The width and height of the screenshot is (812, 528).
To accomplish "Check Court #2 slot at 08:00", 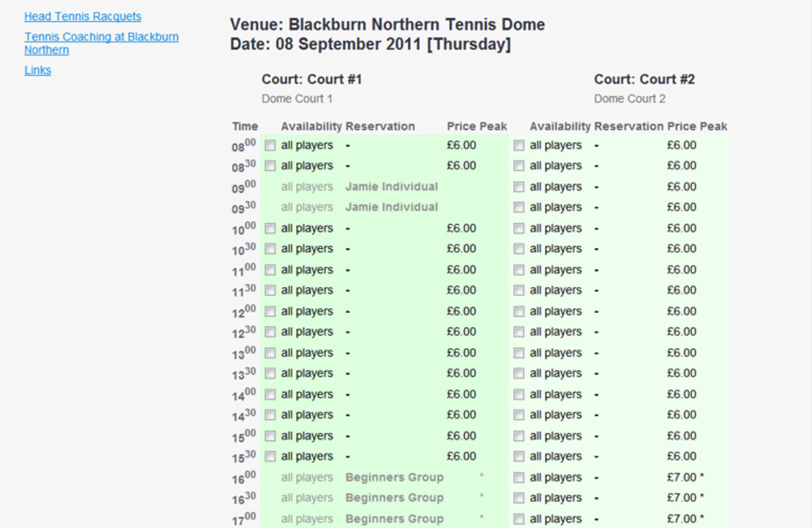I will point(519,146).
